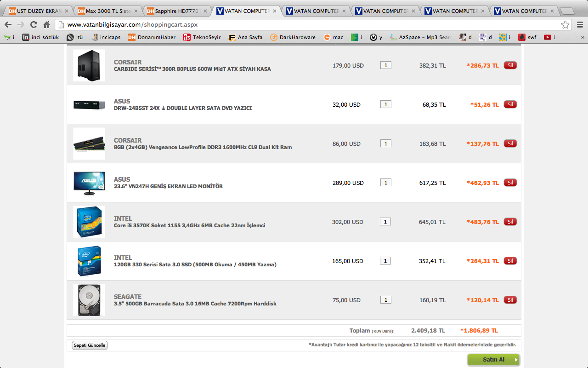This screenshot has height=368, width=588.
Task: Click the Sepeti Güncelle button
Action: tap(90, 345)
